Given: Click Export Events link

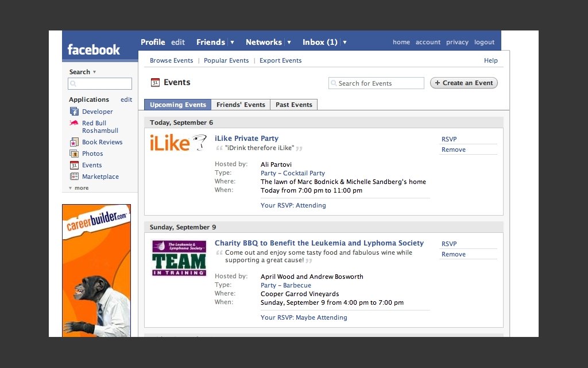Looking at the screenshot, I should click(x=280, y=60).
